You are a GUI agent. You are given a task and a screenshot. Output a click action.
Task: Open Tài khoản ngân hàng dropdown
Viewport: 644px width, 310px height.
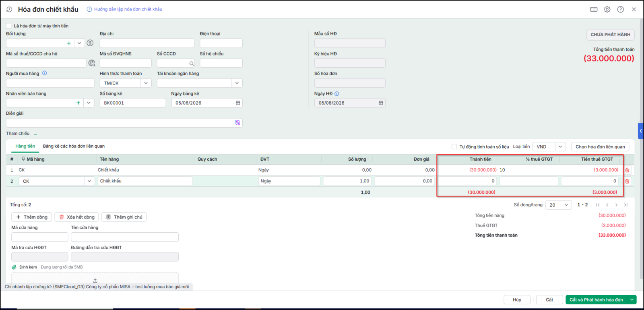coord(237,83)
